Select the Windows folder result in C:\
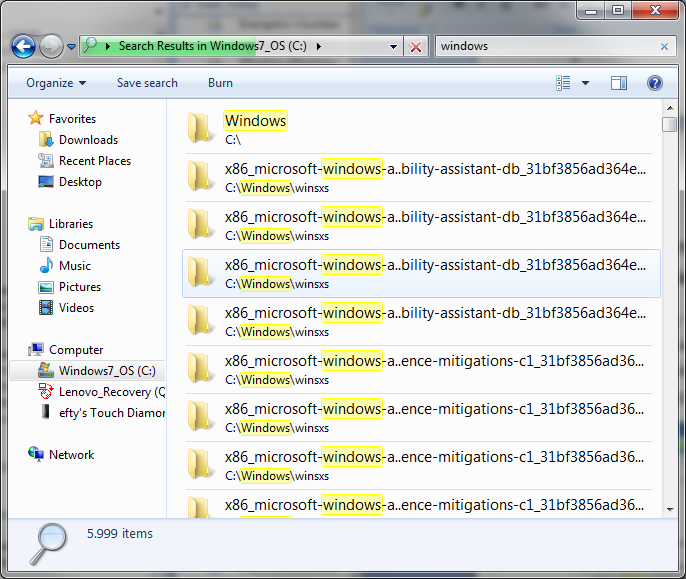The width and height of the screenshot is (686, 579). pos(419,129)
